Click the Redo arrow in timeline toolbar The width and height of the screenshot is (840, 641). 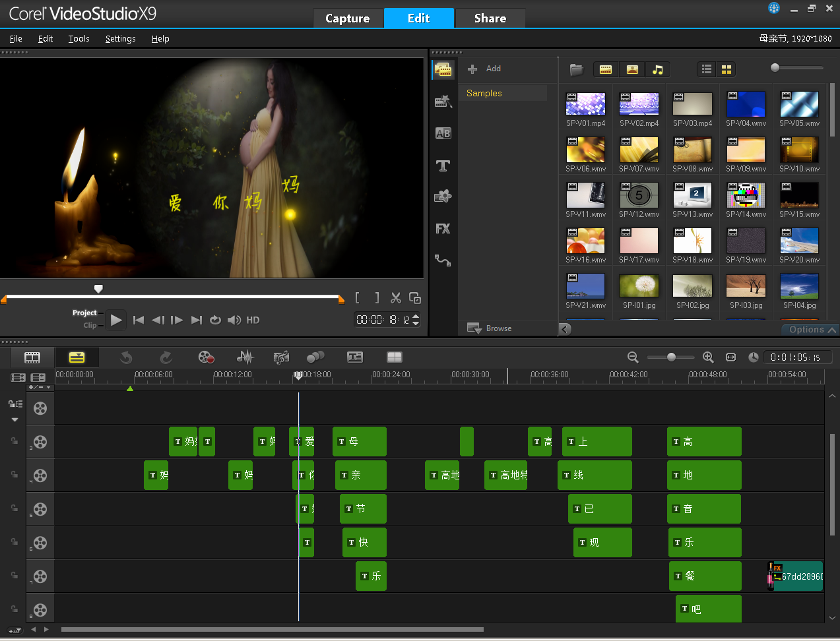point(166,357)
